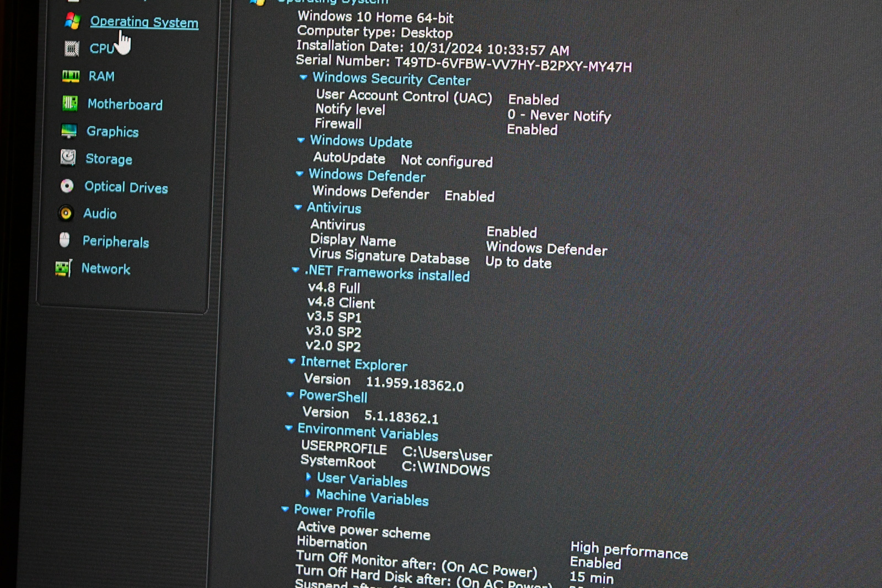This screenshot has height=588, width=882.
Task: Select the Installation Date line
Action: (x=433, y=48)
